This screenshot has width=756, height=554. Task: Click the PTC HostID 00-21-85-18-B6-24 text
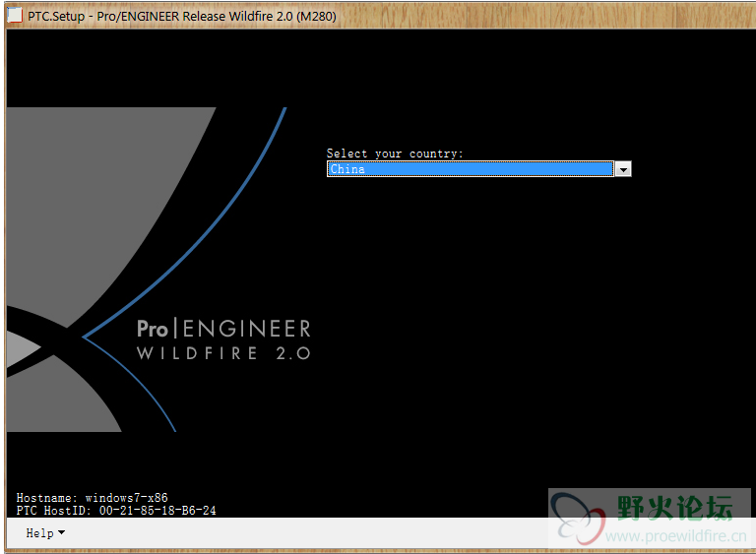pos(116,511)
